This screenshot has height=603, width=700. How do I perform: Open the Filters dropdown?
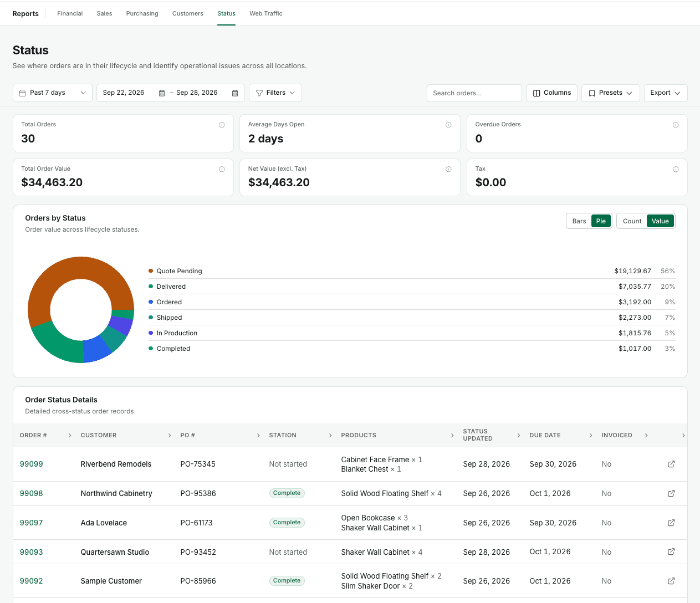tap(275, 93)
